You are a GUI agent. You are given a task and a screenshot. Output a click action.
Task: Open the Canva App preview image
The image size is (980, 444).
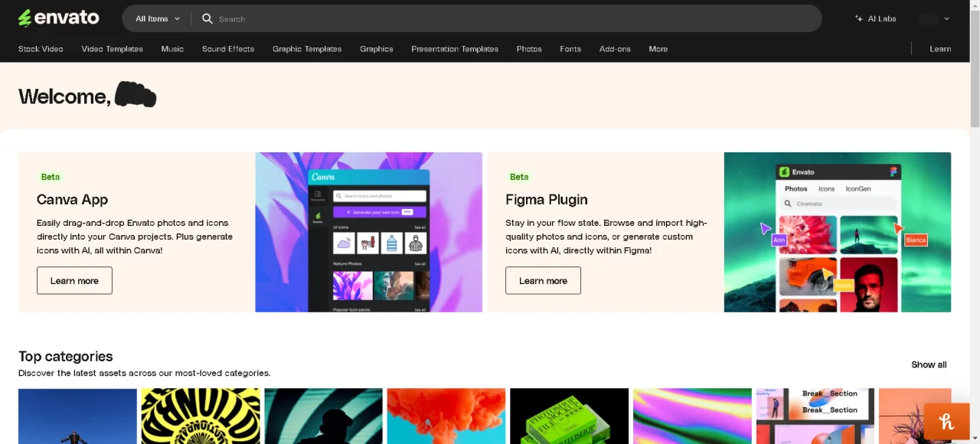pos(369,232)
